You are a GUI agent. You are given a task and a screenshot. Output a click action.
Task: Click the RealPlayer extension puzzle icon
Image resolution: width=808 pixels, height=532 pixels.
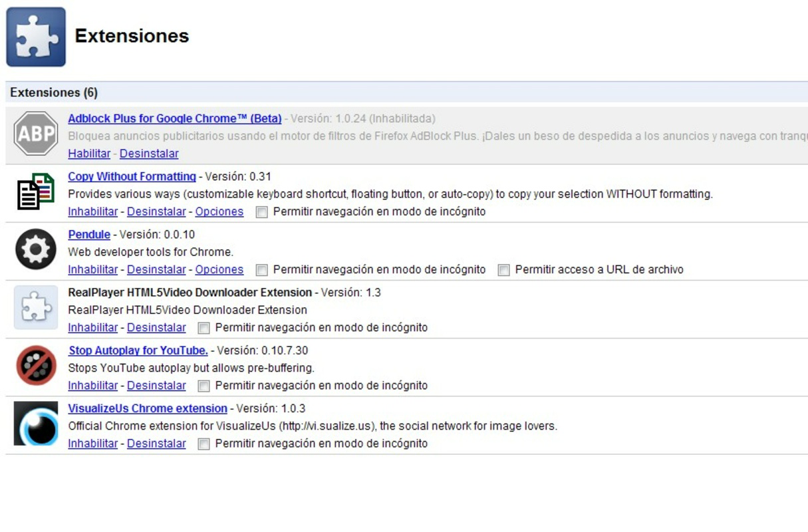point(36,307)
